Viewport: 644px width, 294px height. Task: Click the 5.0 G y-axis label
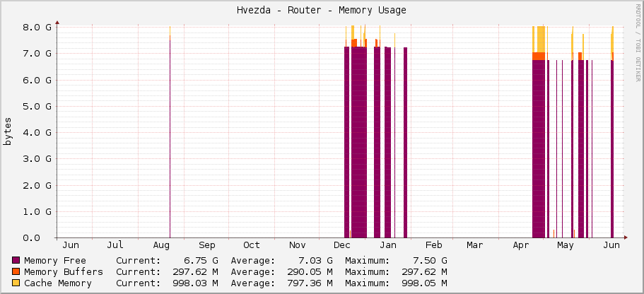coord(37,106)
